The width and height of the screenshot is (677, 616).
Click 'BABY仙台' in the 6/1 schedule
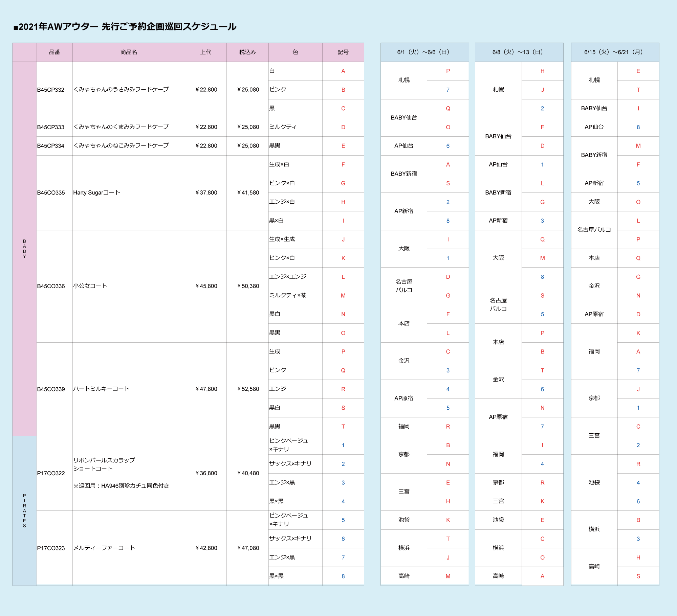coord(404,118)
